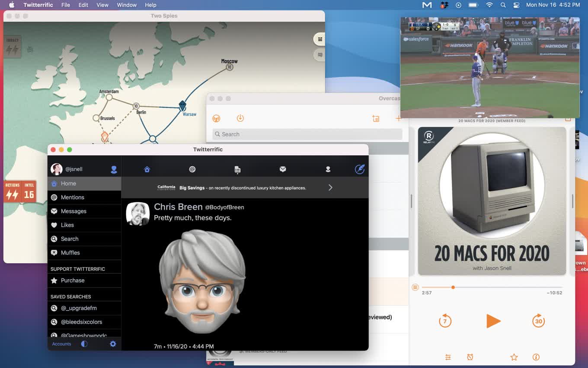Click Chris Breen's avatar in the tweet
Image resolution: width=588 pixels, height=368 pixels.
click(137, 214)
